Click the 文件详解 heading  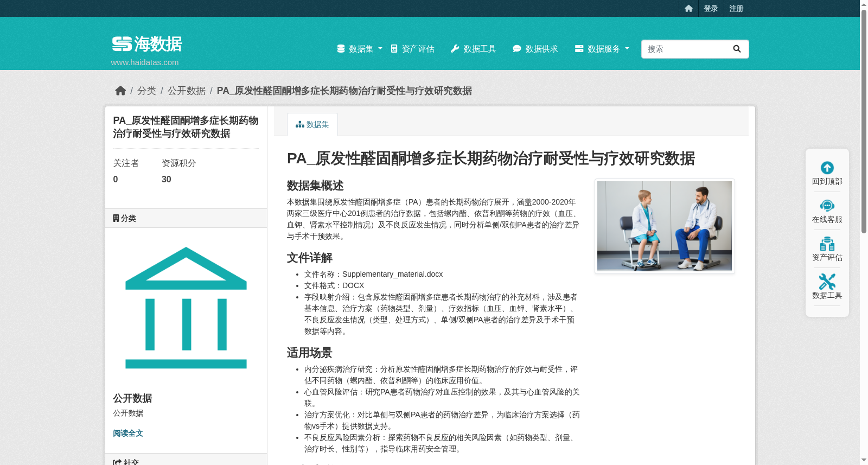(x=310, y=258)
